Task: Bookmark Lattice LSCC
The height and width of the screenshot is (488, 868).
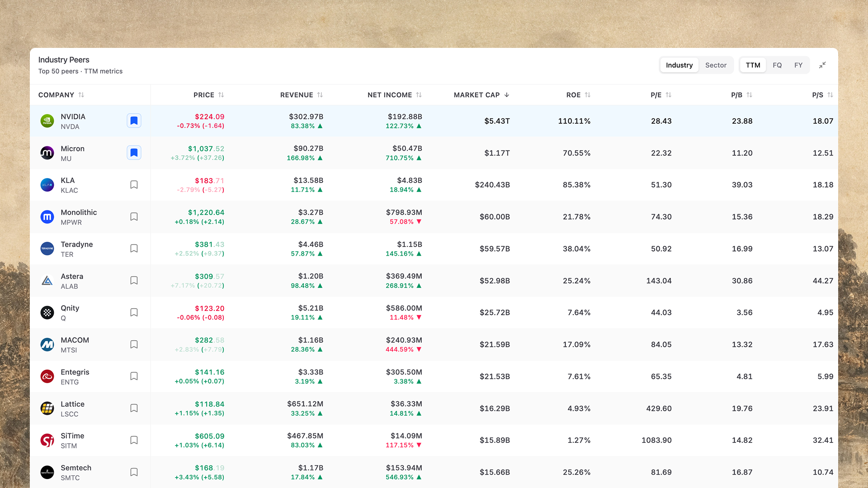Action: coord(134,408)
